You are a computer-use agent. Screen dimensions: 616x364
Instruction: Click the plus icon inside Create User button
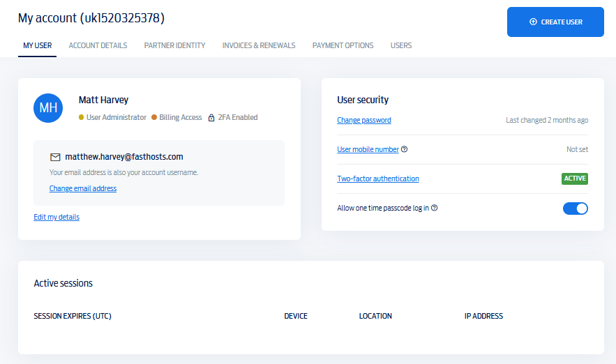pos(533,22)
